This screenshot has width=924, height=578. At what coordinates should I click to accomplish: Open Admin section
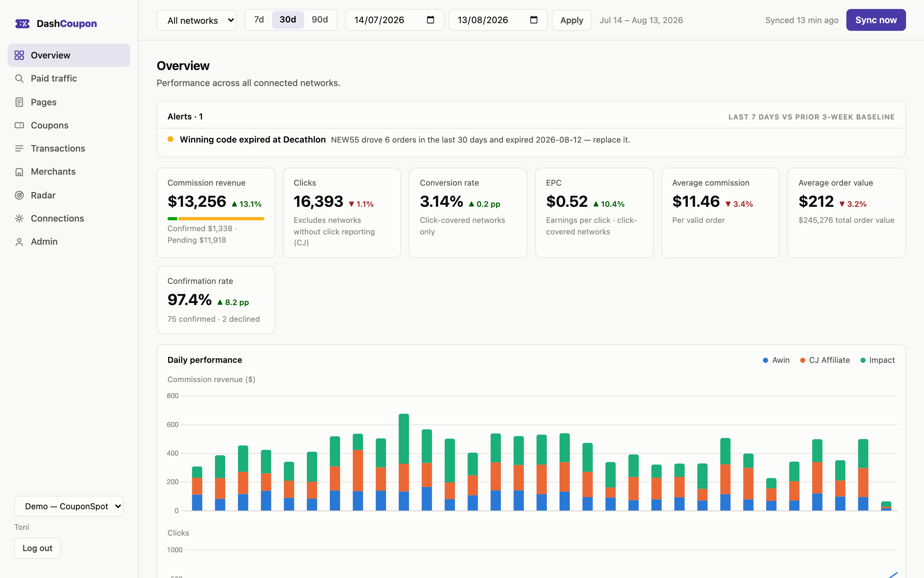pyautogui.click(x=69, y=242)
